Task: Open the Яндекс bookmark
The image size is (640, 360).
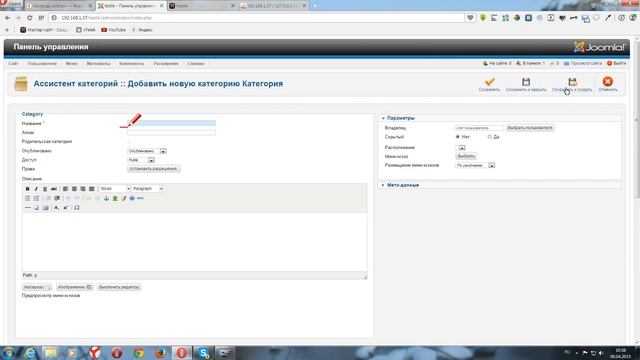Action: 142,30
